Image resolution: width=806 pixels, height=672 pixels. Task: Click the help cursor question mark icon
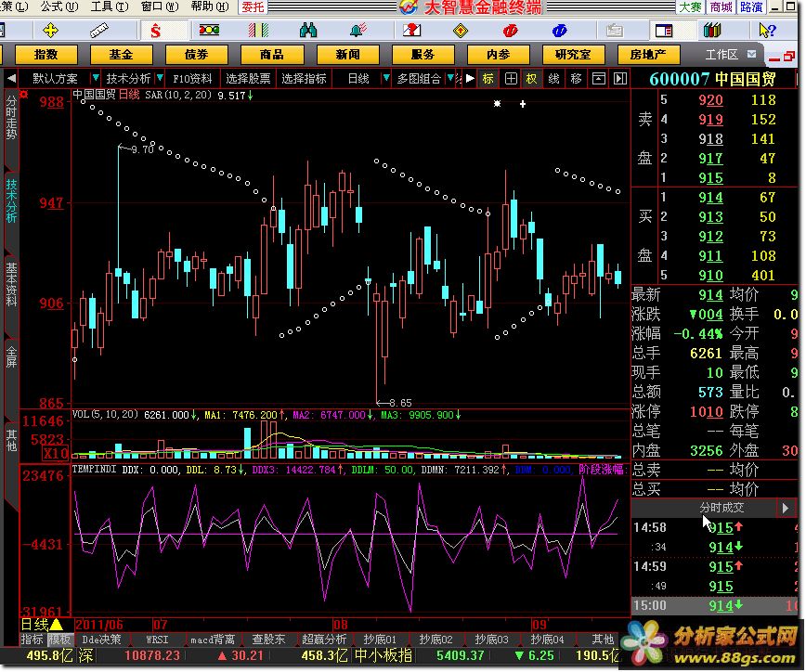[767, 31]
